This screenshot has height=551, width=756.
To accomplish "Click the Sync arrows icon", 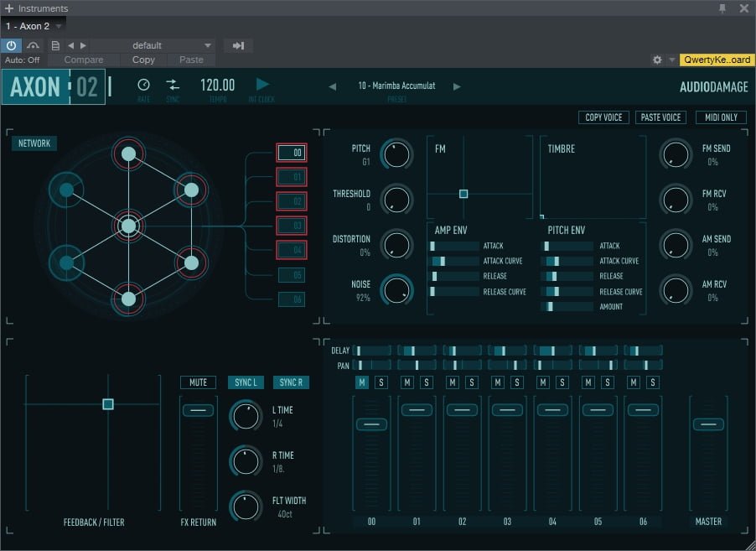I will click(173, 85).
